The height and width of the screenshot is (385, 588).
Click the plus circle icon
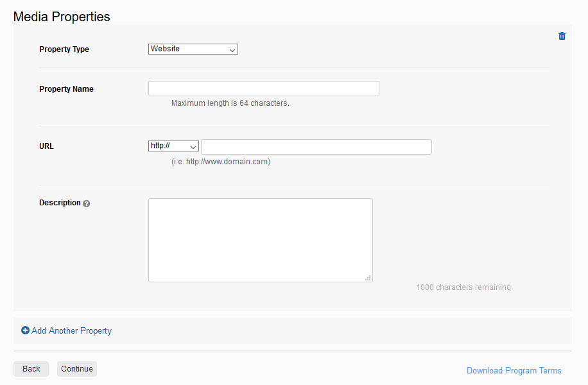tap(25, 330)
